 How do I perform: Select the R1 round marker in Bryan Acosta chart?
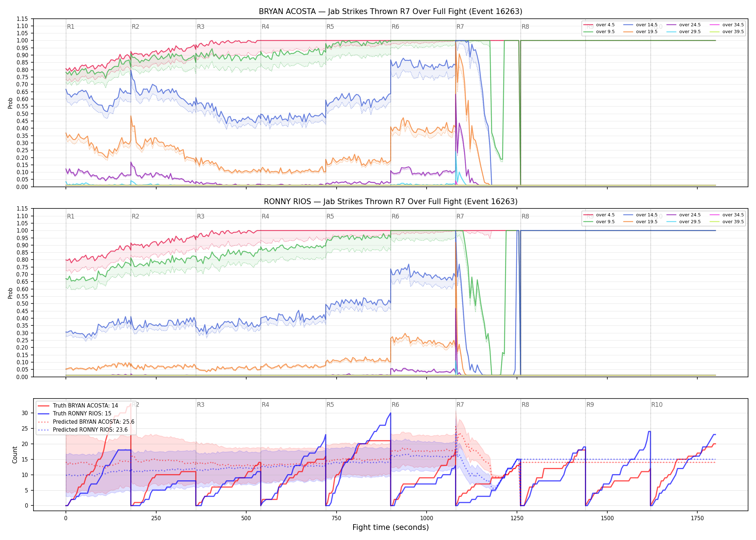click(x=71, y=27)
